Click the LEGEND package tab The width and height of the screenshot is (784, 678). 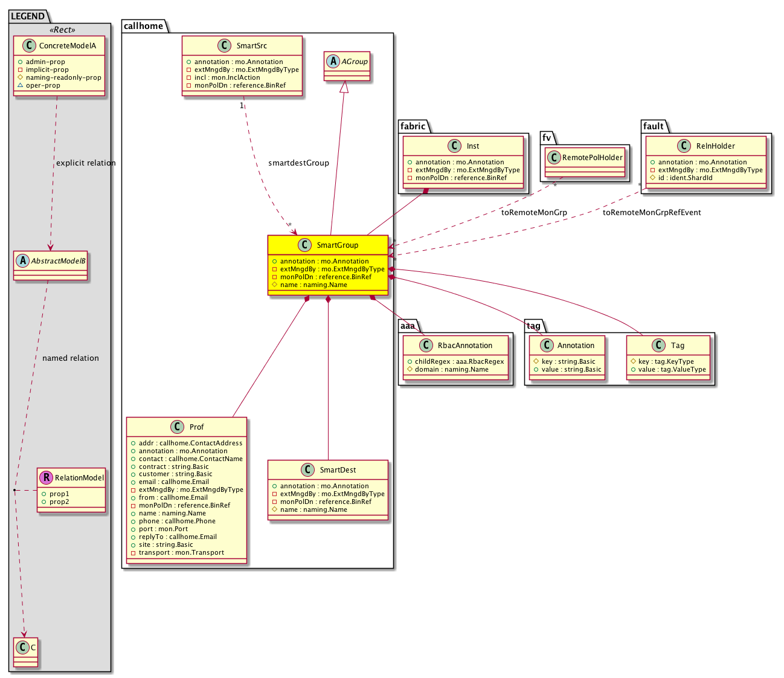tap(28, 16)
